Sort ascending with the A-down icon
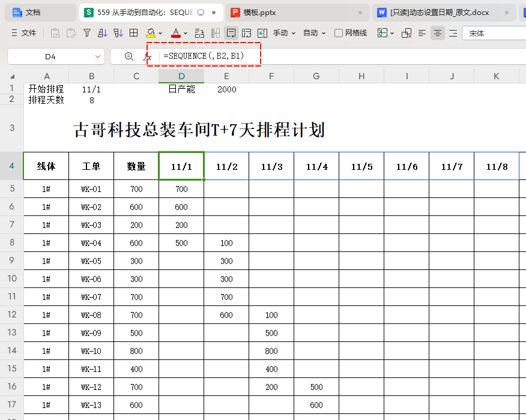 tap(102, 33)
